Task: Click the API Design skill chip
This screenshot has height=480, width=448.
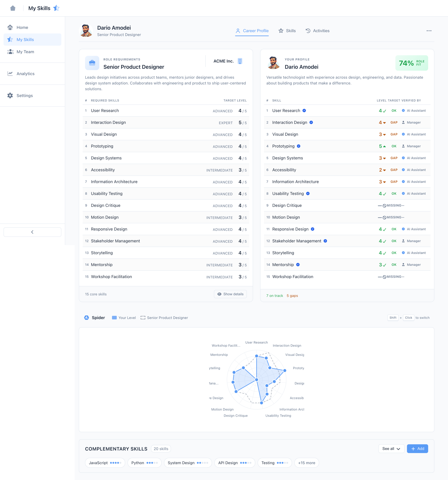Action: 235,463
